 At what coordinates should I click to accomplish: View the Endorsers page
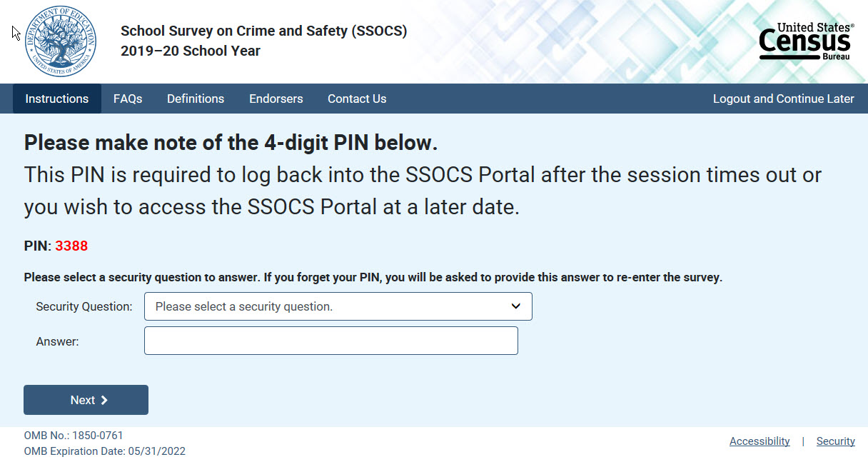click(x=276, y=99)
